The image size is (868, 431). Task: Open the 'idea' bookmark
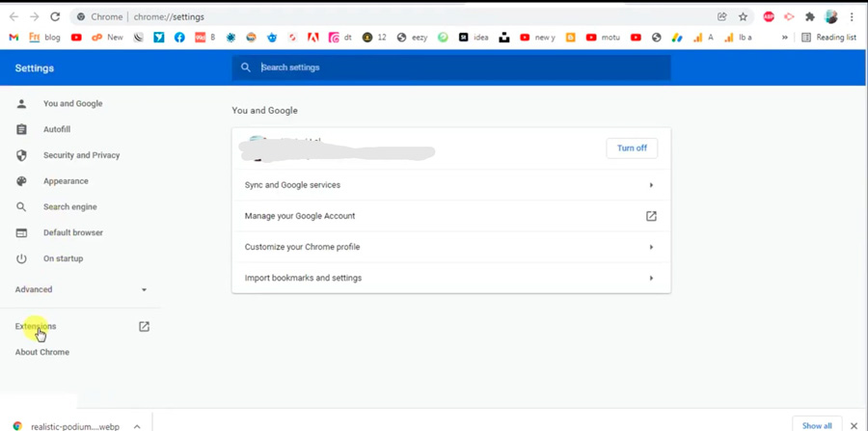[x=474, y=38]
